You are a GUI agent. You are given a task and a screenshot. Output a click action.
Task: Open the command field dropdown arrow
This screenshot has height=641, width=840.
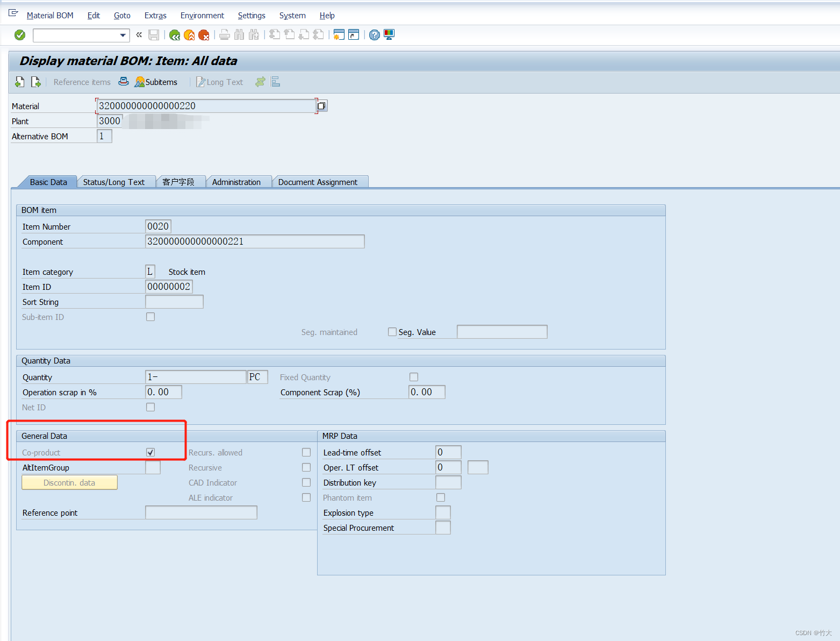click(x=123, y=35)
